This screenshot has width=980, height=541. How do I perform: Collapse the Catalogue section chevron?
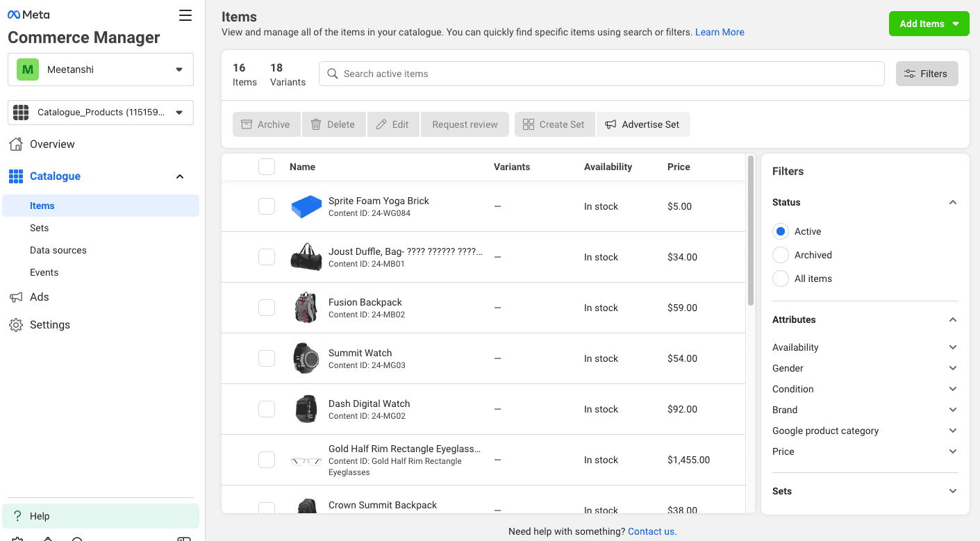point(180,176)
